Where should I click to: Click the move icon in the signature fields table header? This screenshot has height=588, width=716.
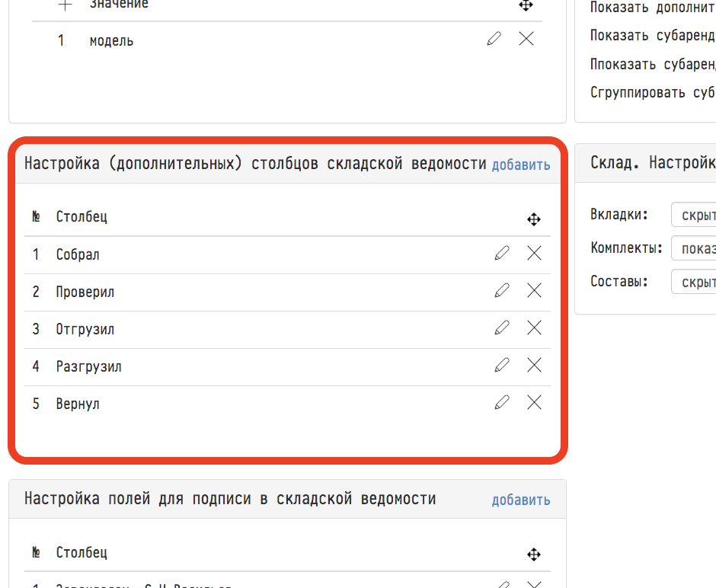click(534, 555)
